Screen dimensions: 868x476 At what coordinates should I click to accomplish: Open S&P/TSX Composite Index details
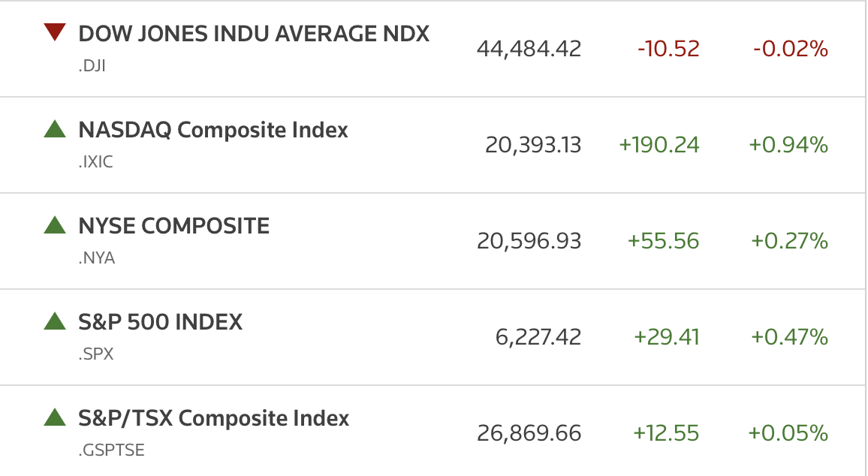(x=214, y=418)
